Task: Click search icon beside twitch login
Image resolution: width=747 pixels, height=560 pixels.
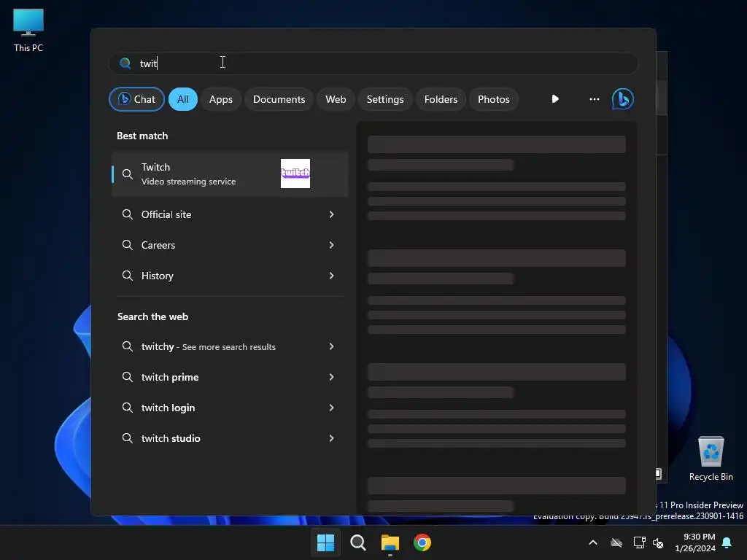Action: [x=127, y=407]
